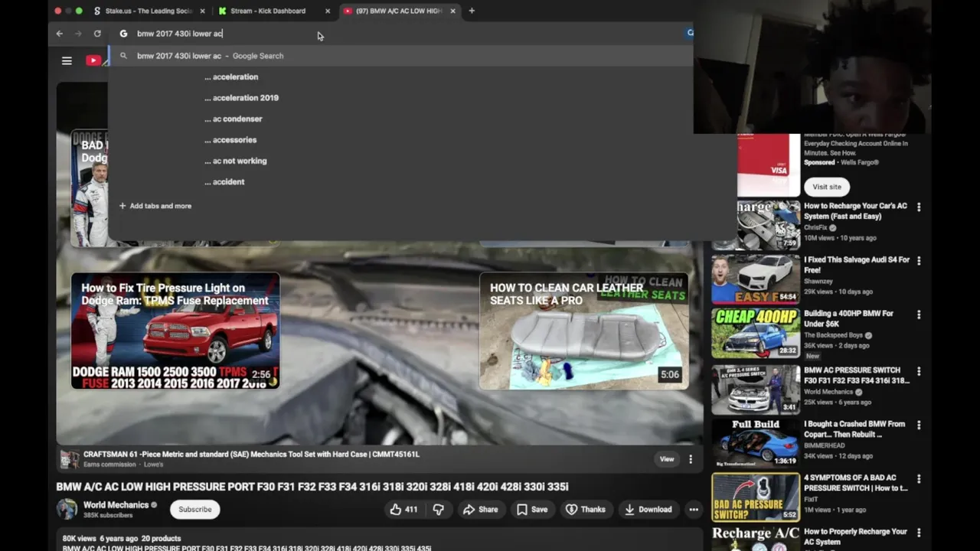Open 'How to Properly Recharge Your AC System' title
Viewport: 980px width, 551px height.
856,536
